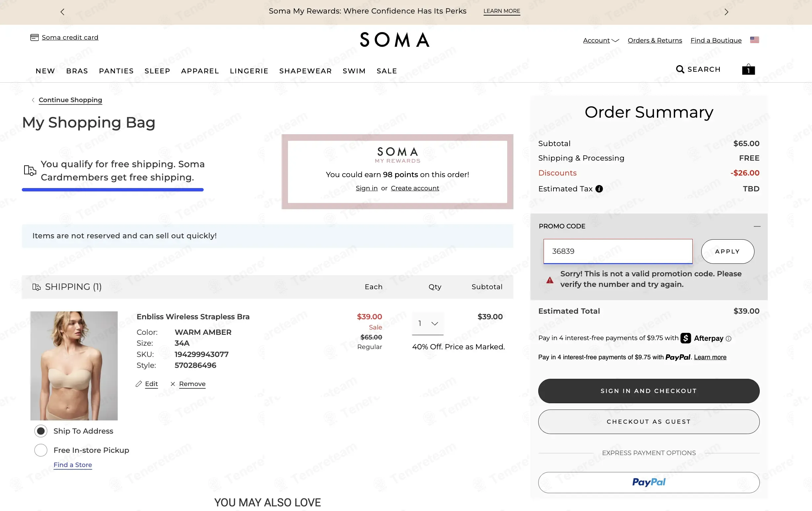Click the Edit link for the bra
Image resolution: width=812 pixels, height=511 pixels.
[x=151, y=384]
